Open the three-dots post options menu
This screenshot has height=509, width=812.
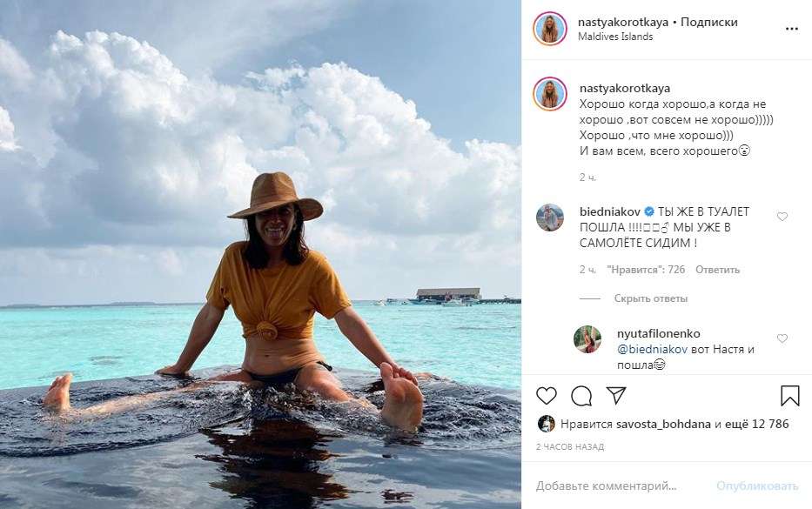pyautogui.click(x=791, y=29)
